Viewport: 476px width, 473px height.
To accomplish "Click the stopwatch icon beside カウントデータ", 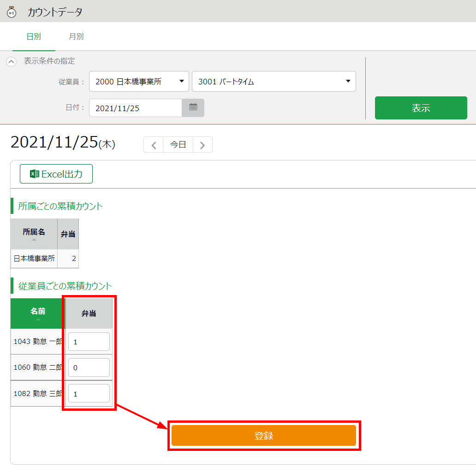I will [x=12, y=12].
